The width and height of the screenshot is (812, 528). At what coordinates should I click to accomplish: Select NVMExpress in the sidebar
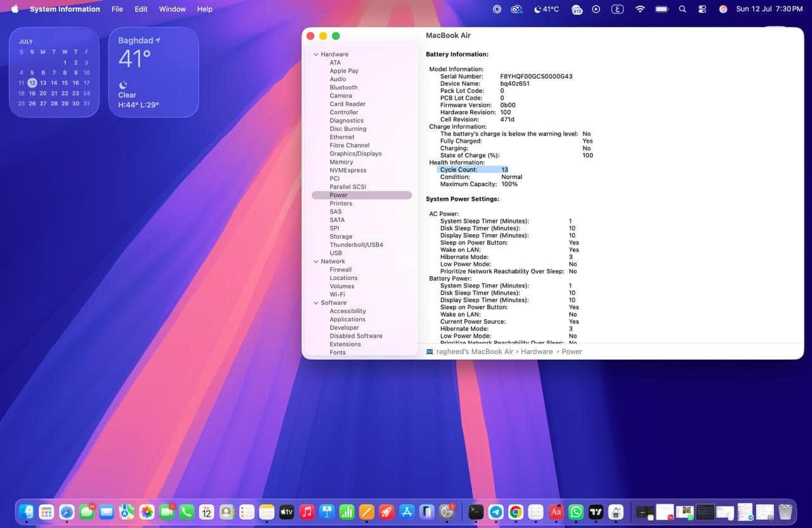click(348, 170)
